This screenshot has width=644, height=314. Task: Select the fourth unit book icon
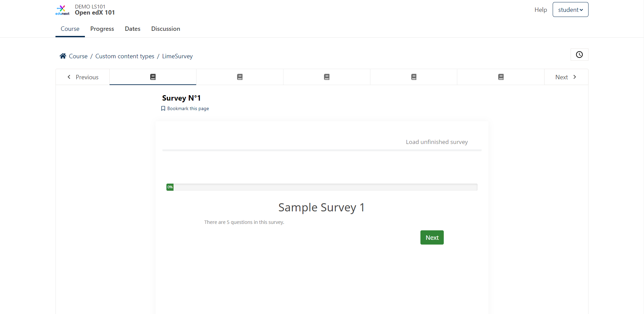click(414, 77)
